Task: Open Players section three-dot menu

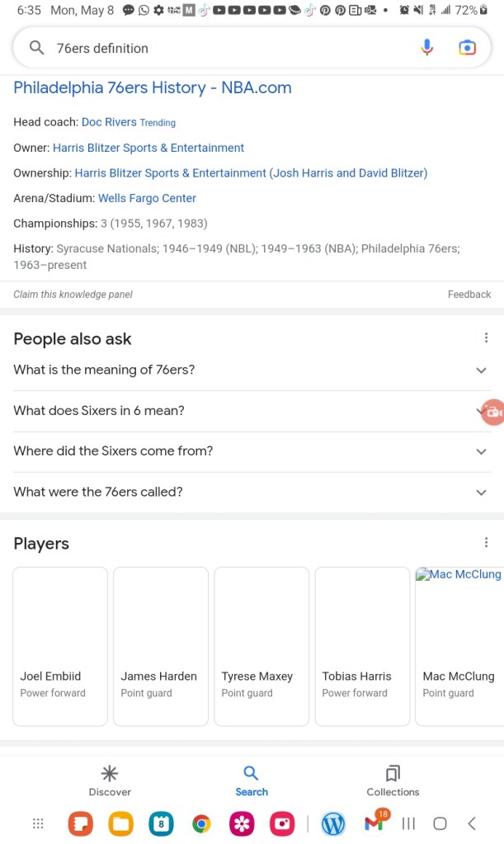Action: (486, 542)
